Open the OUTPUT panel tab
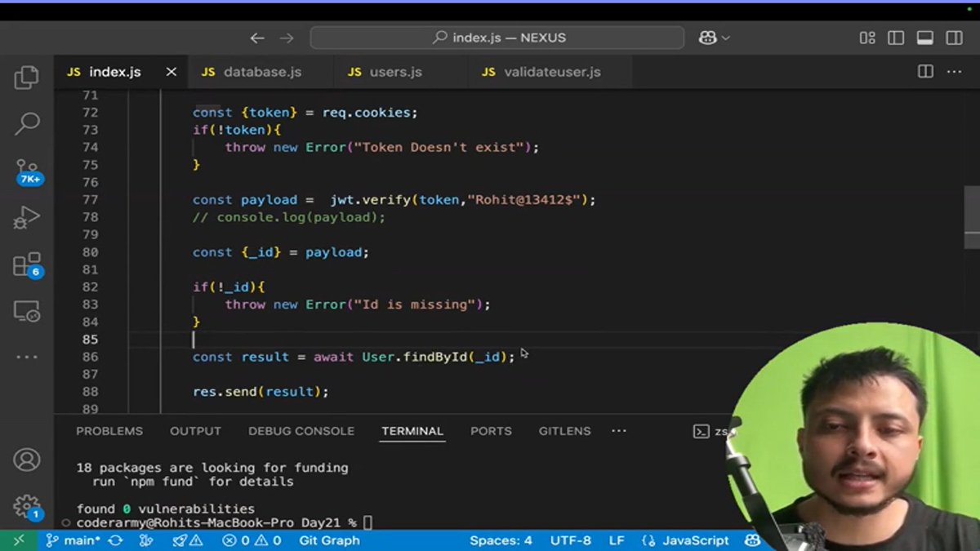Screen dimensions: 980x551 [195, 431]
